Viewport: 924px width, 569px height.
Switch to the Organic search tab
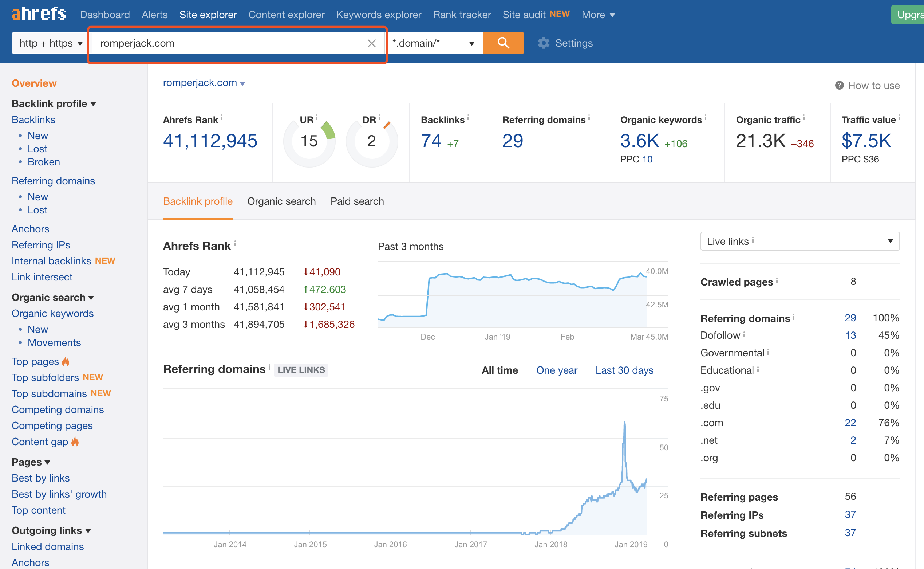coord(281,201)
